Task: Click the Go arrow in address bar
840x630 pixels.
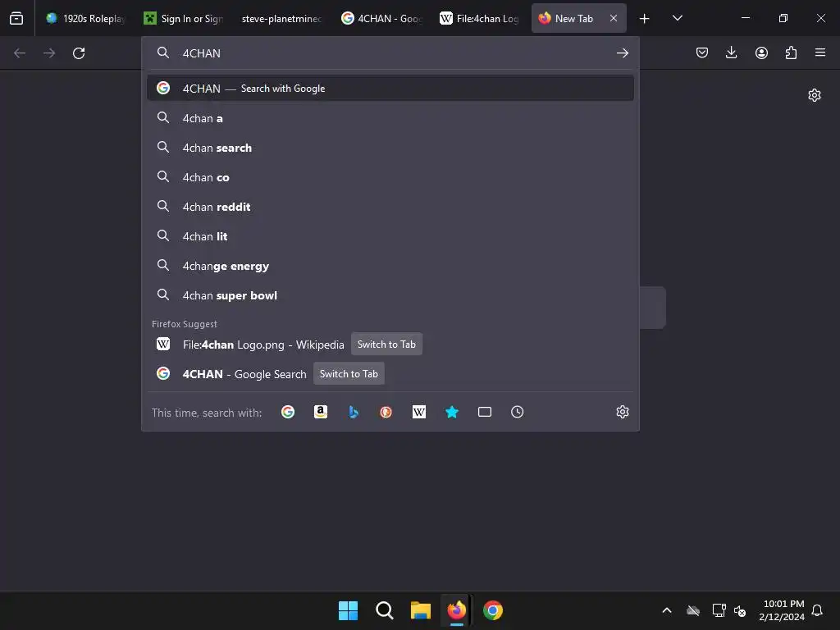Action: 622,53
